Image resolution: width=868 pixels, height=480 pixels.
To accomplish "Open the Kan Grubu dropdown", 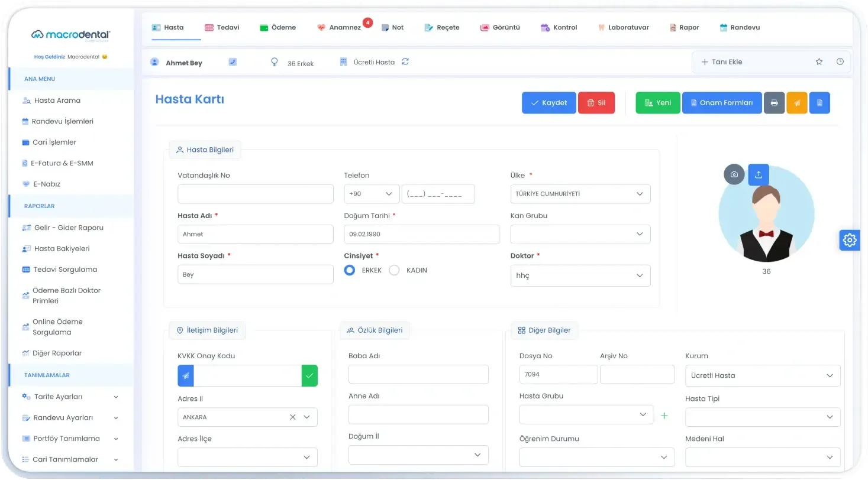I will pos(580,234).
